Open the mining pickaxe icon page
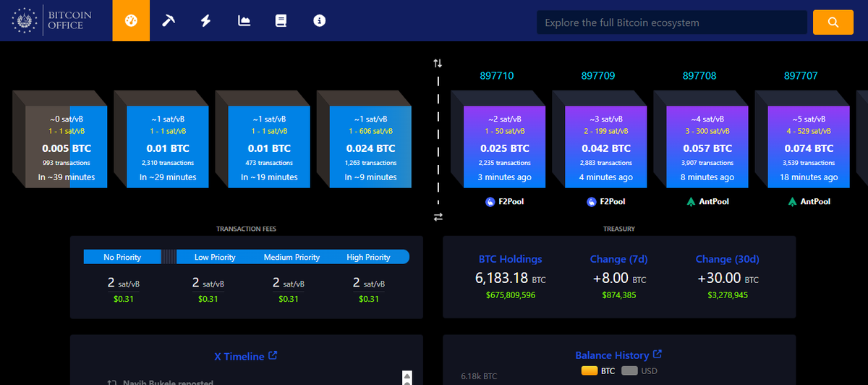 [x=169, y=21]
